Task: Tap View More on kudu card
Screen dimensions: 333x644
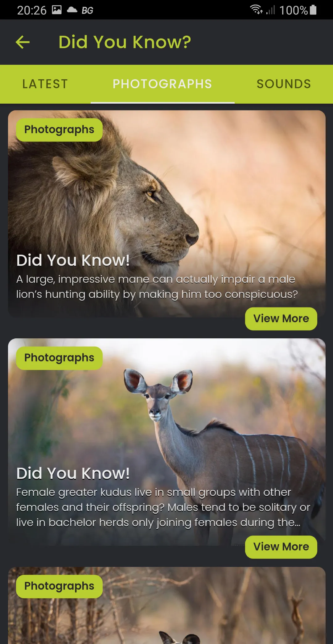Action: (281, 547)
